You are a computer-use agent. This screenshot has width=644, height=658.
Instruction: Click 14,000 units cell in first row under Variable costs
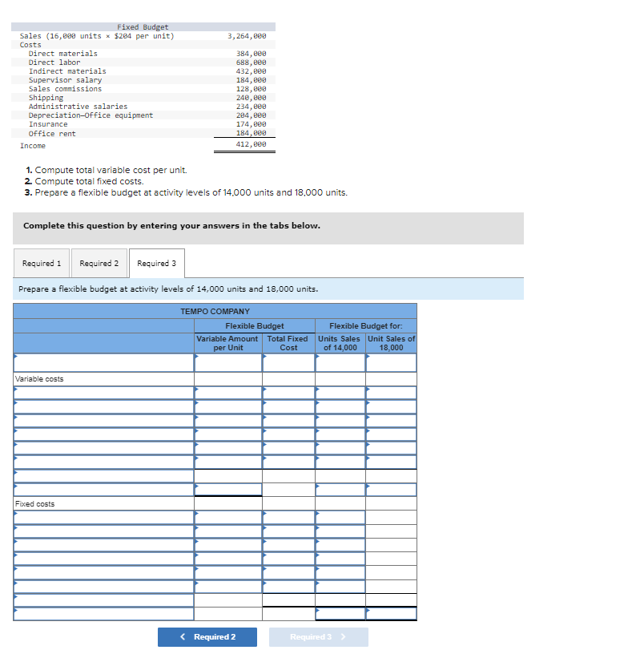pyautogui.click(x=340, y=393)
